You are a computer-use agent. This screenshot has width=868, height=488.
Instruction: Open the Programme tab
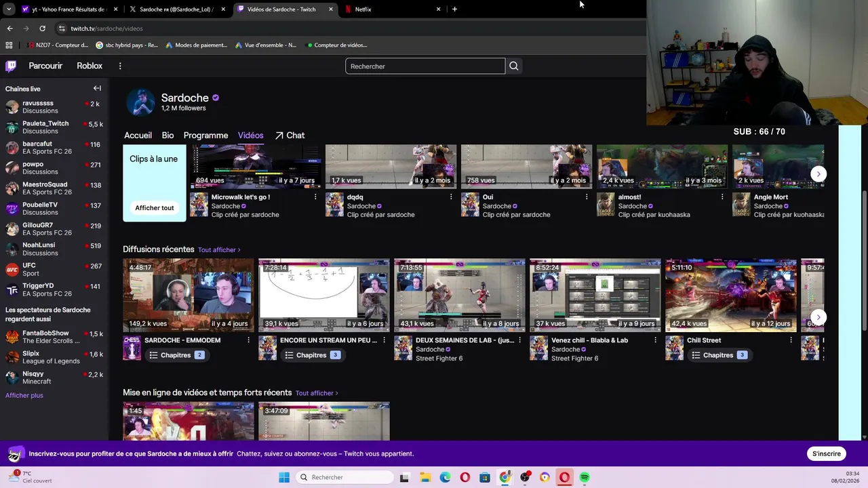(x=205, y=136)
